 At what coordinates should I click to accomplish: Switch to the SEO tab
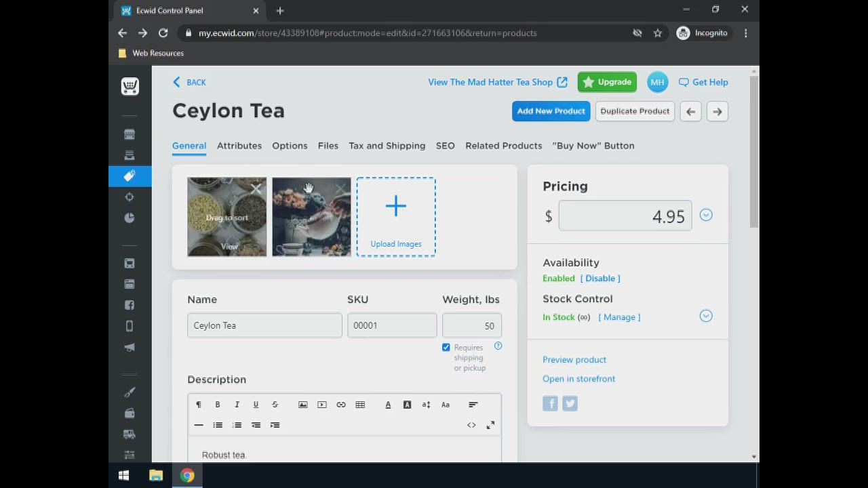point(446,146)
